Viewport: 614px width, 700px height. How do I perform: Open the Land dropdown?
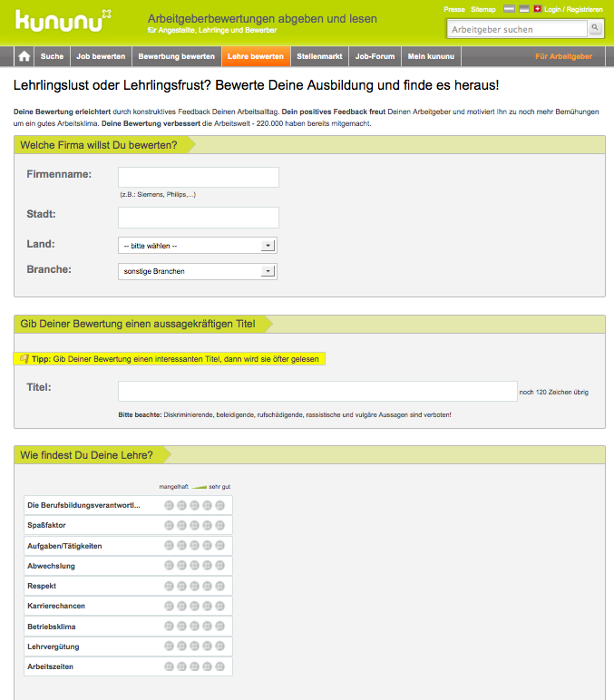point(198,245)
